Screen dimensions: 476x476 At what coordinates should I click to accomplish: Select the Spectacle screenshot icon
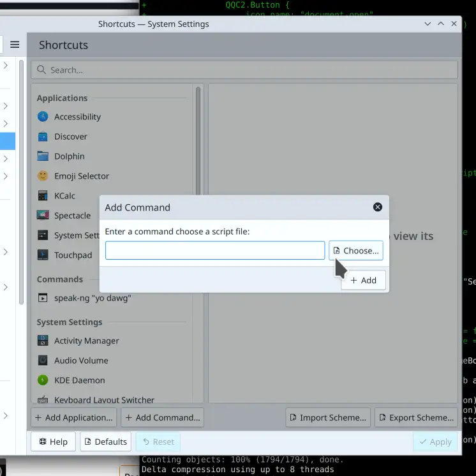43,216
